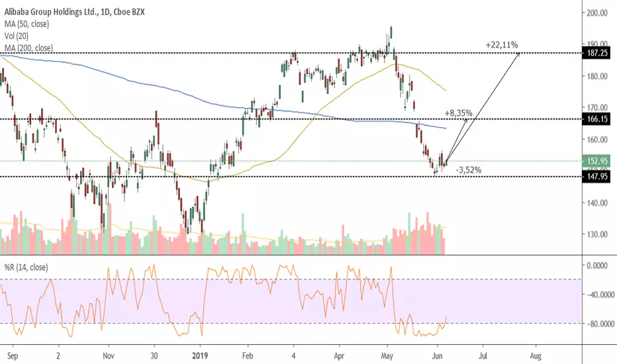Viewport: 617px width, 364px height.
Task: Click the %R (14, close) indicator label
Action: point(26,267)
